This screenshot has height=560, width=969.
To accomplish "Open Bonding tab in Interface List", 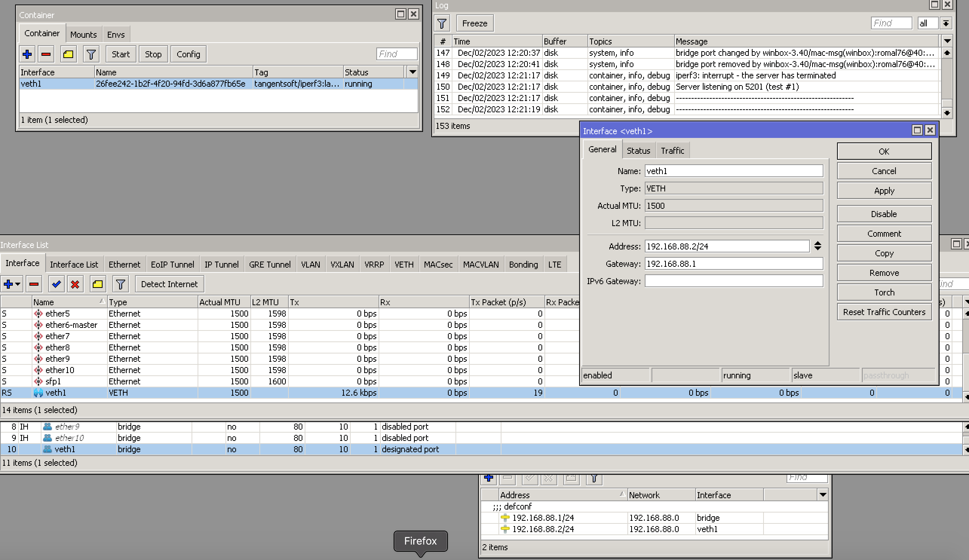I will (x=523, y=265).
